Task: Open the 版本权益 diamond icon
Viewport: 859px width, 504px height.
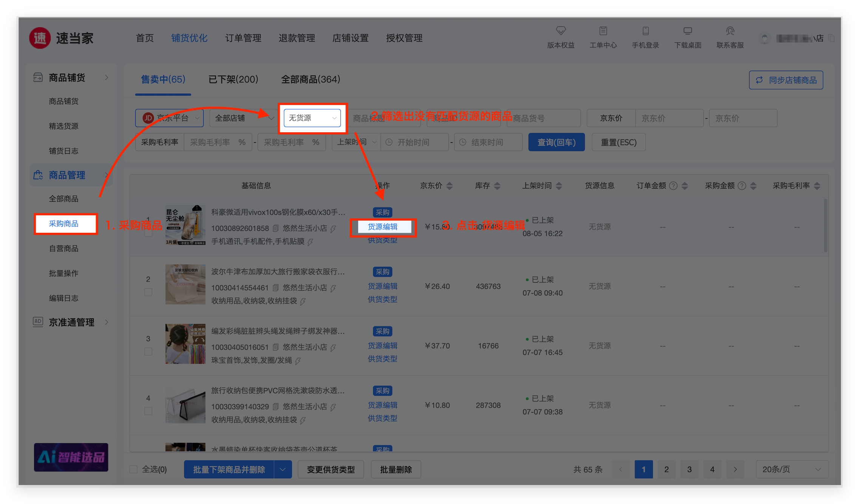Action: point(561,31)
